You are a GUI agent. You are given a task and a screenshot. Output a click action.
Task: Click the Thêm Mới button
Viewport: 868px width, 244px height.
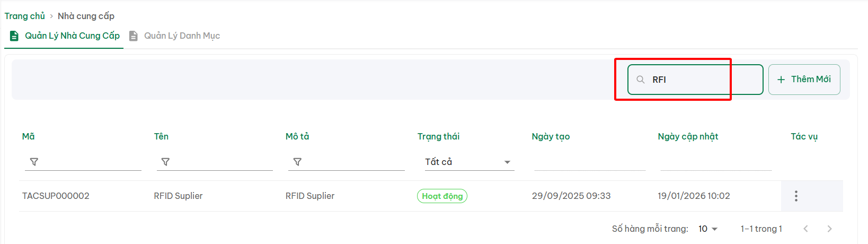point(804,80)
